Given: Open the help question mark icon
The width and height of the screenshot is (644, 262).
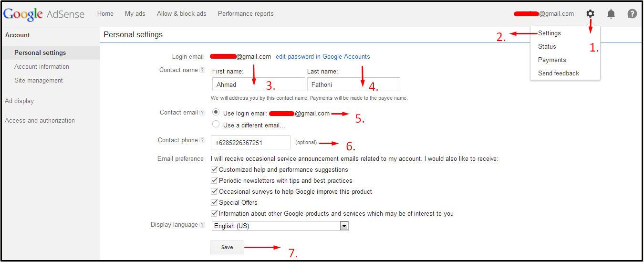Looking at the screenshot, I should (632, 14).
